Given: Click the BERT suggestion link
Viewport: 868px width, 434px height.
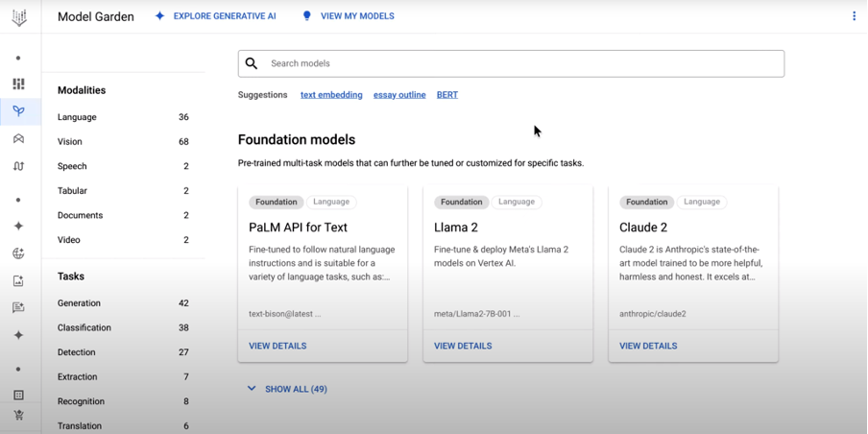Looking at the screenshot, I should point(447,95).
